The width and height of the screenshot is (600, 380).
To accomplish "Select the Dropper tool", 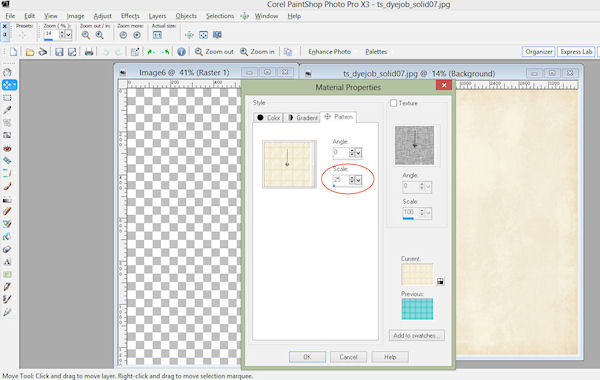I will (x=7, y=110).
